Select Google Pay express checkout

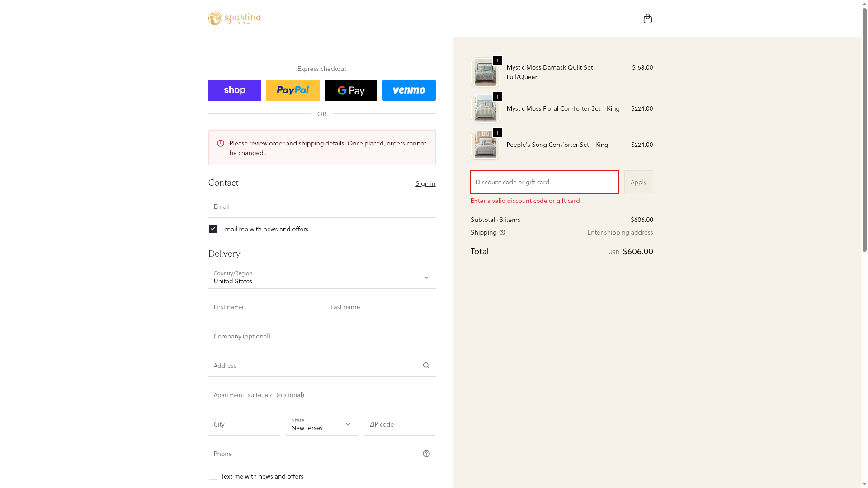click(351, 90)
